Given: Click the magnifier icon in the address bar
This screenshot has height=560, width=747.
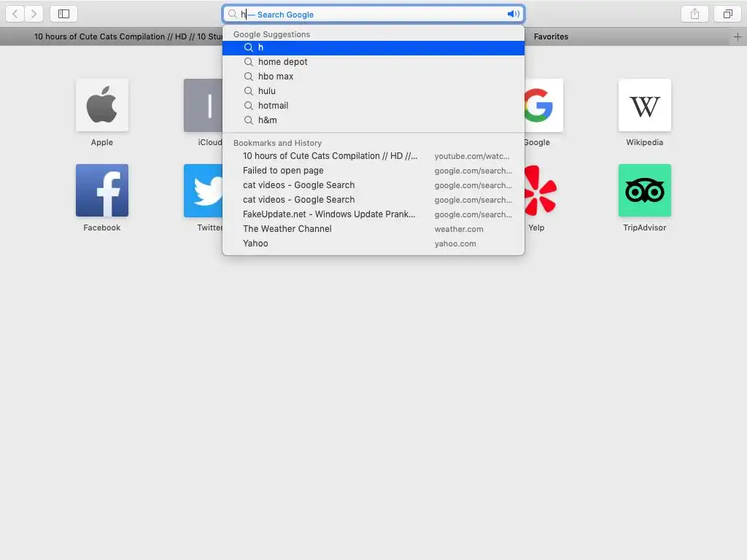Looking at the screenshot, I should point(232,15).
